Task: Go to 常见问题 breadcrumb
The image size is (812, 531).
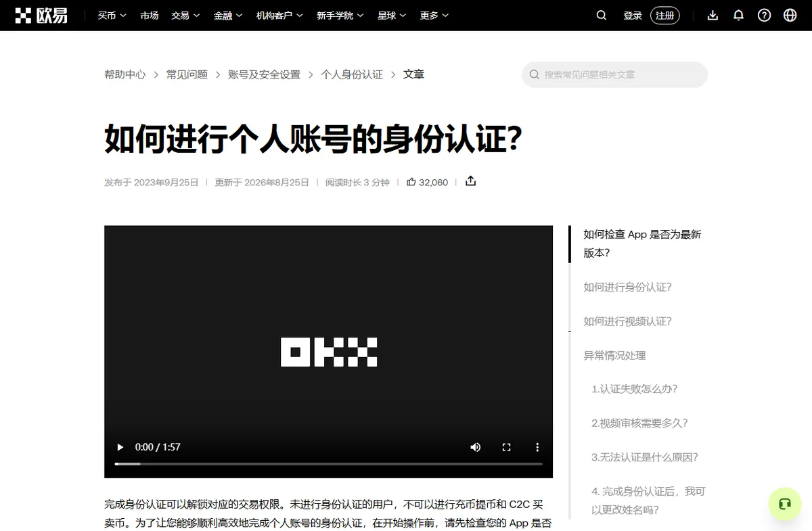Action: (187, 74)
